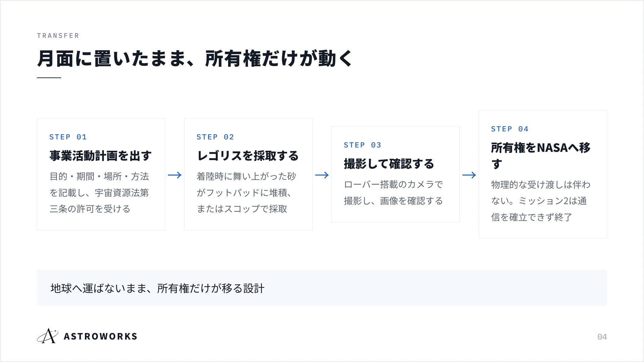The width and height of the screenshot is (644, 362).
Task: Click the line ローバー搭載のカメラで
Action: pyautogui.click(x=393, y=184)
